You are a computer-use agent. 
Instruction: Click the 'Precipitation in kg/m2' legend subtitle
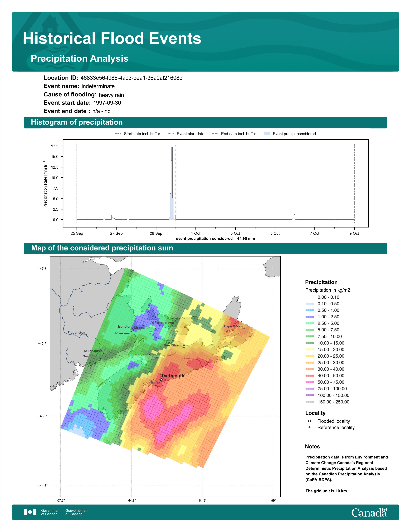(x=328, y=290)
